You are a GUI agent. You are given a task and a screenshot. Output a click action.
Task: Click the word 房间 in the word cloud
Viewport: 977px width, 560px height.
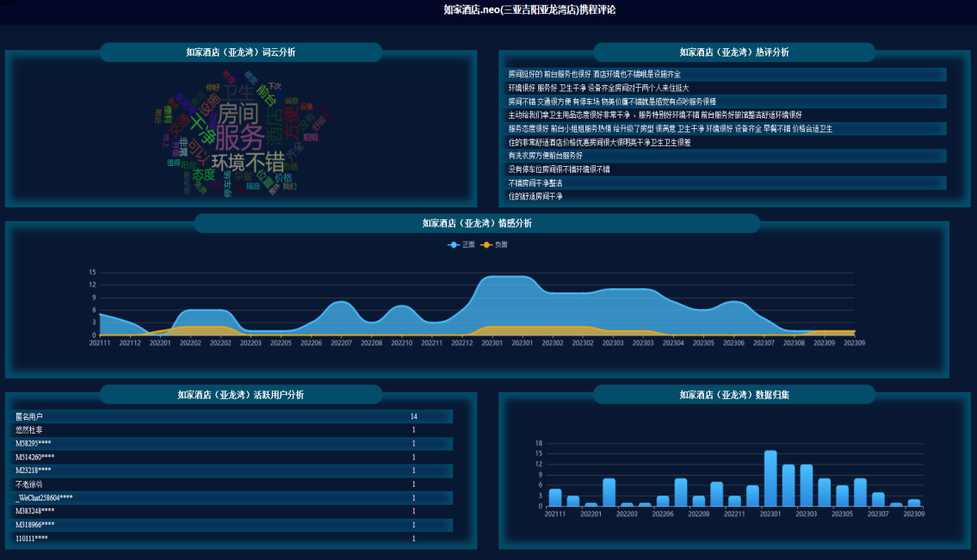tap(238, 113)
